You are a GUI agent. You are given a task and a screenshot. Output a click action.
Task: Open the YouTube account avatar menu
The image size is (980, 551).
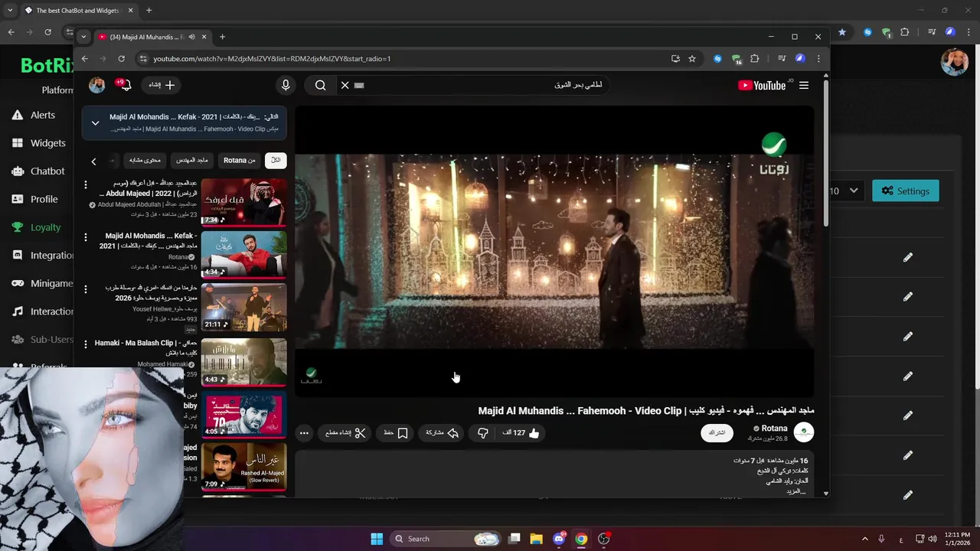point(97,85)
